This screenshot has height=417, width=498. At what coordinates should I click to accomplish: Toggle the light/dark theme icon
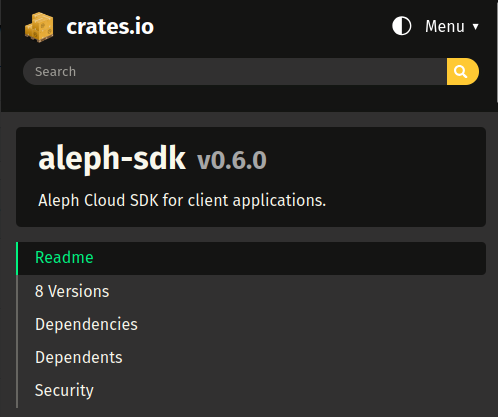401,26
